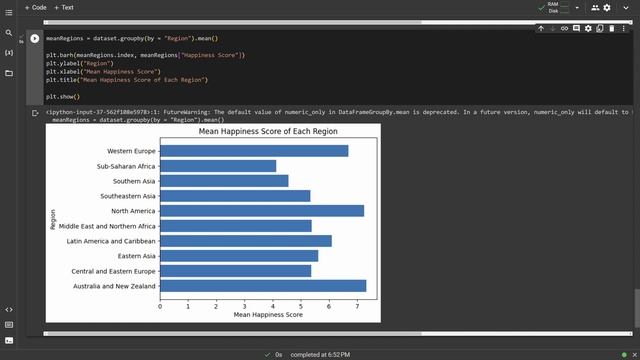Open more cell actions three-dot menu
This screenshot has width=640, height=360.
623,29
